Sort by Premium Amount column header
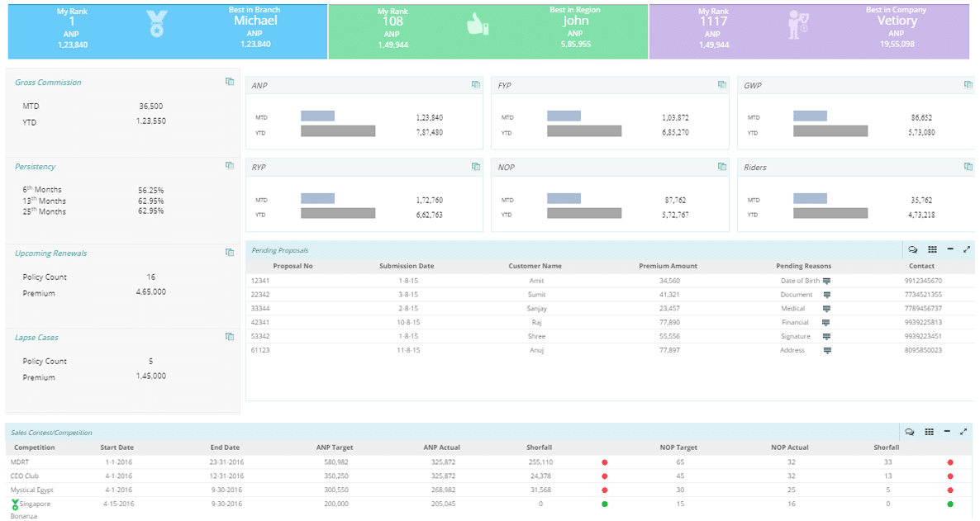980x521 pixels. click(668, 266)
